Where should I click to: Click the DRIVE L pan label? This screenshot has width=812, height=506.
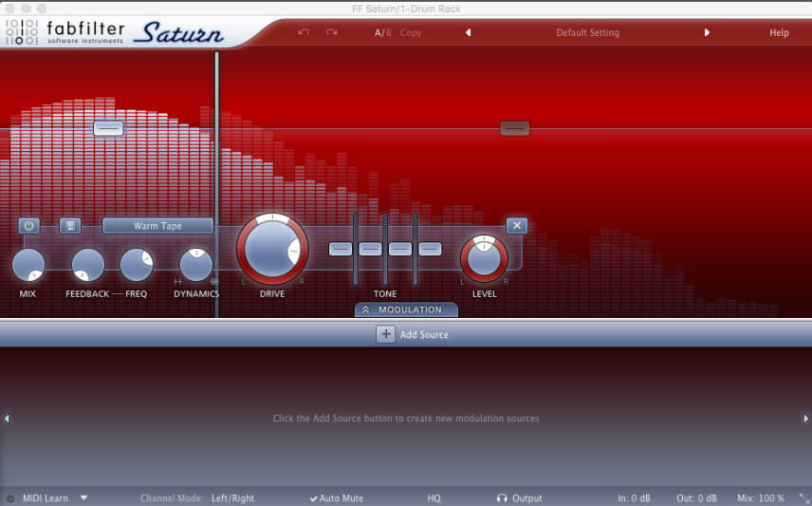(244, 282)
